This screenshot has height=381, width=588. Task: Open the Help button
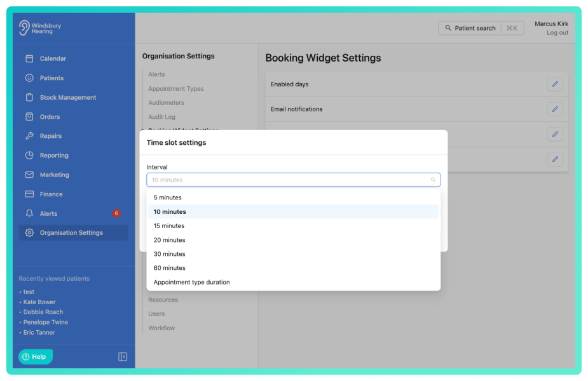[x=36, y=357]
